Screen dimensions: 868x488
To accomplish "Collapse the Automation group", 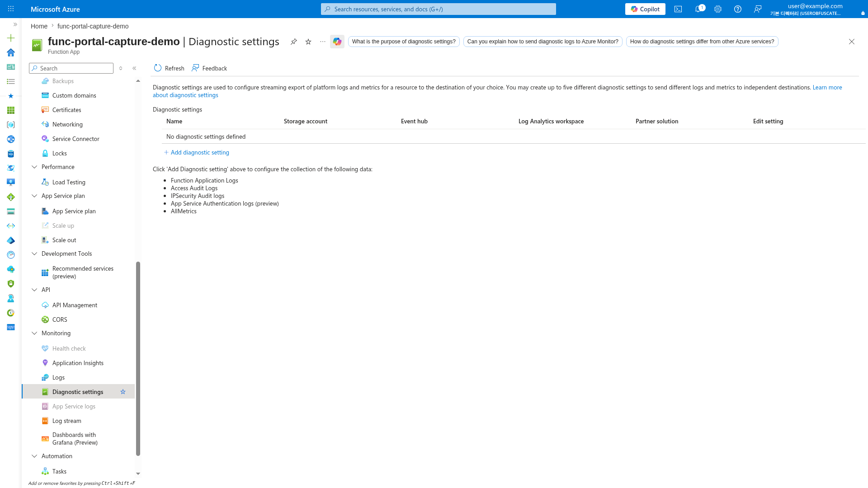I will (x=34, y=456).
